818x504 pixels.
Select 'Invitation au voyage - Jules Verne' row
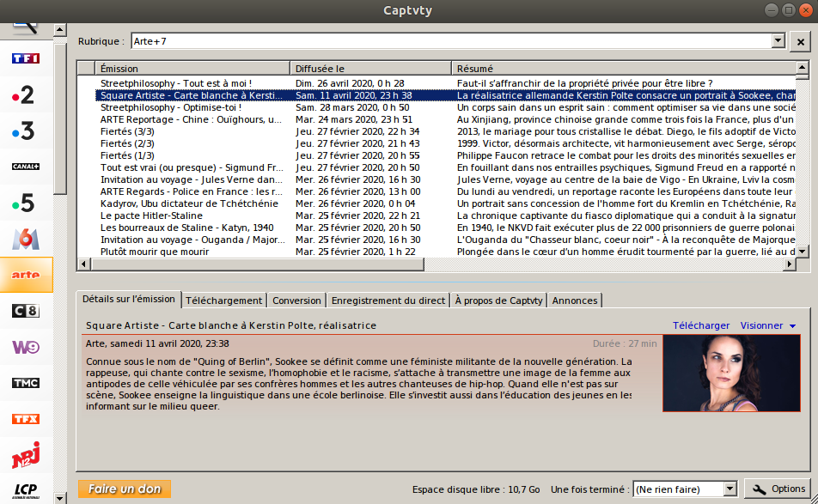(436, 179)
